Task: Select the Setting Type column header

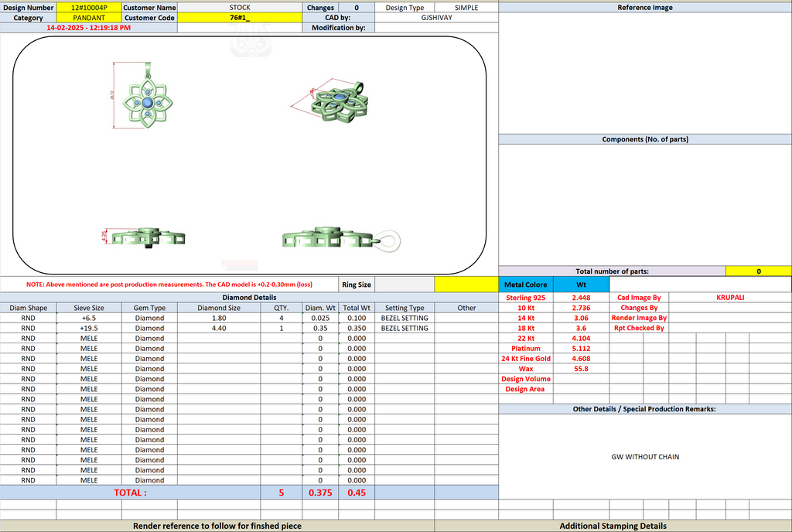Action: click(x=405, y=308)
